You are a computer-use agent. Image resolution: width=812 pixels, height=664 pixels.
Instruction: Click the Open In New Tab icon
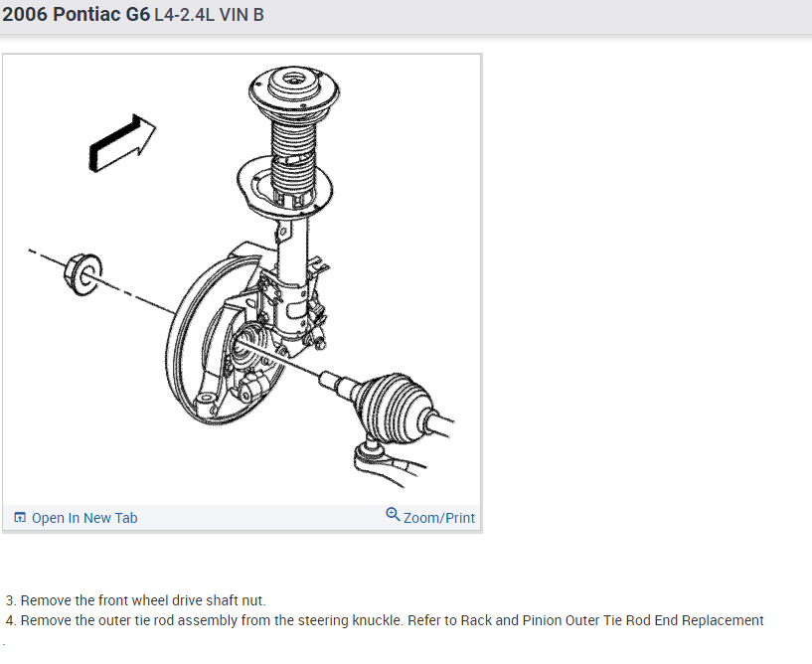pyautogui.click(x=20, y=518)
